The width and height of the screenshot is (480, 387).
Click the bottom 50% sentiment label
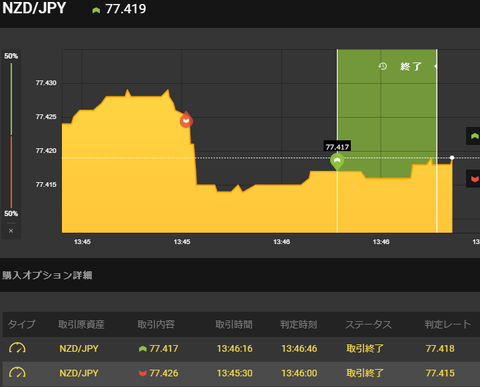11,213
